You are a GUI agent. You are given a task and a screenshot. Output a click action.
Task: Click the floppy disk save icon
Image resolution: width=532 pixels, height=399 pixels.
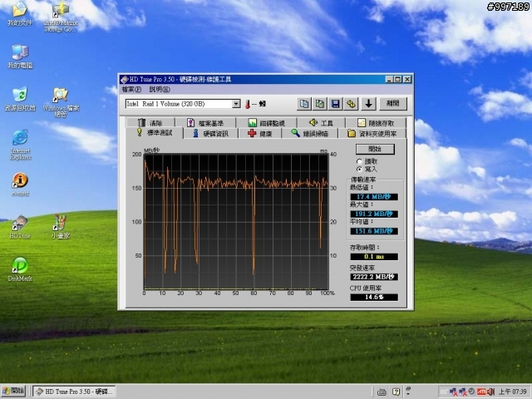coord(335,104)
